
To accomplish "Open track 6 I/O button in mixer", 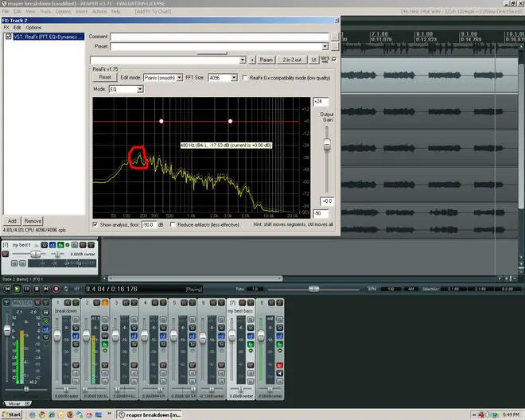I will (x=221, y=328).
